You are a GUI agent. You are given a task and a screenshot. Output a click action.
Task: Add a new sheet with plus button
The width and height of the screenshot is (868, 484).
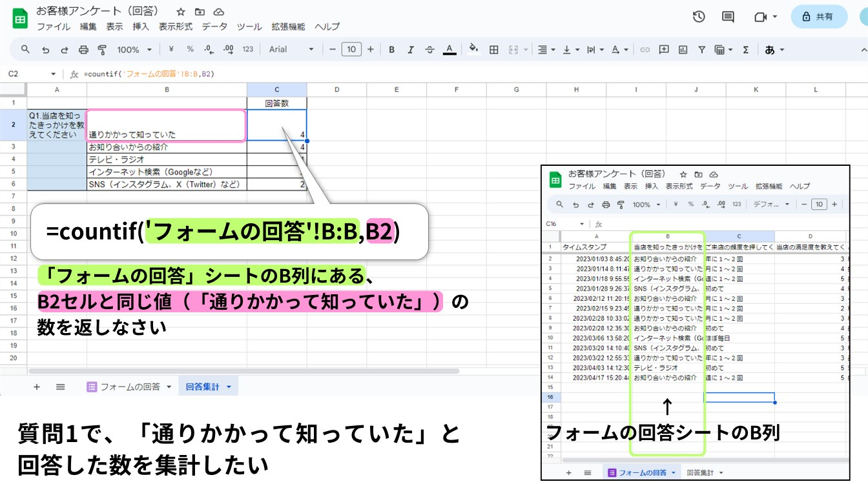tap(36, 387)
